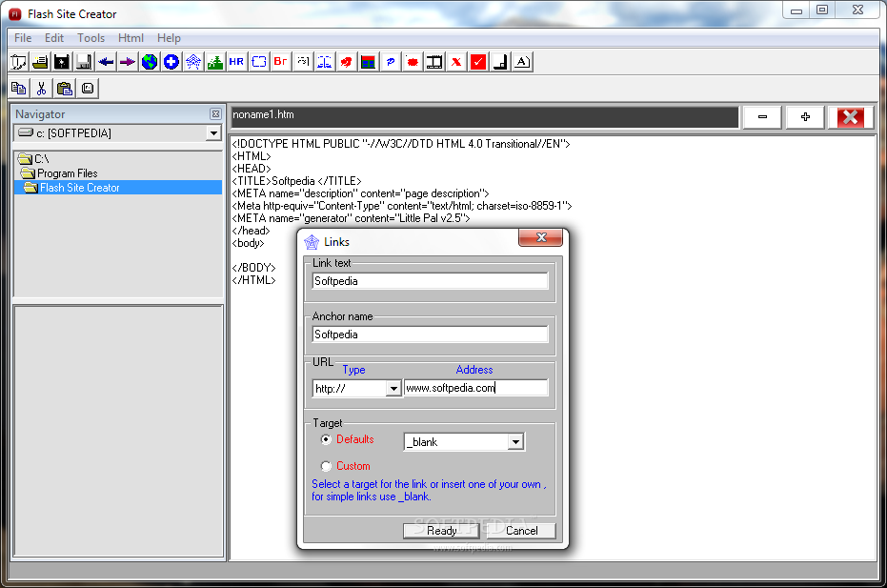
Task: Close the document with red X button
Action: tap(850, 117)
